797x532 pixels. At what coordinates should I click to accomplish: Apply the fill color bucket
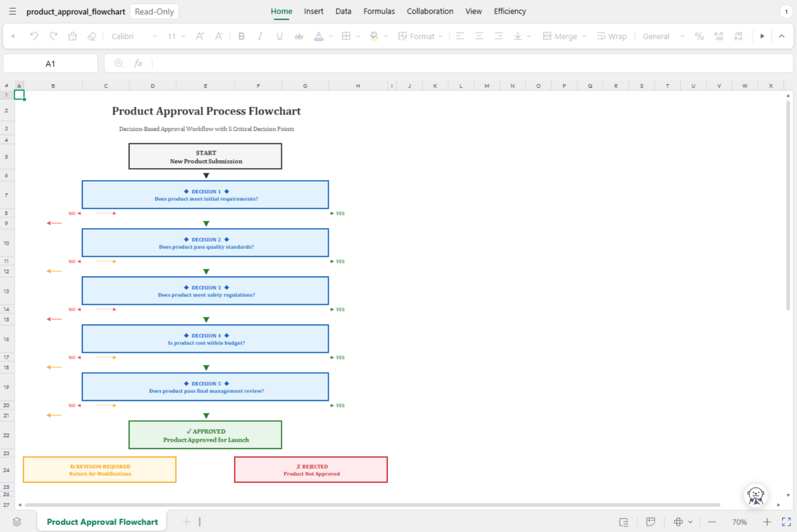[374, 36]
